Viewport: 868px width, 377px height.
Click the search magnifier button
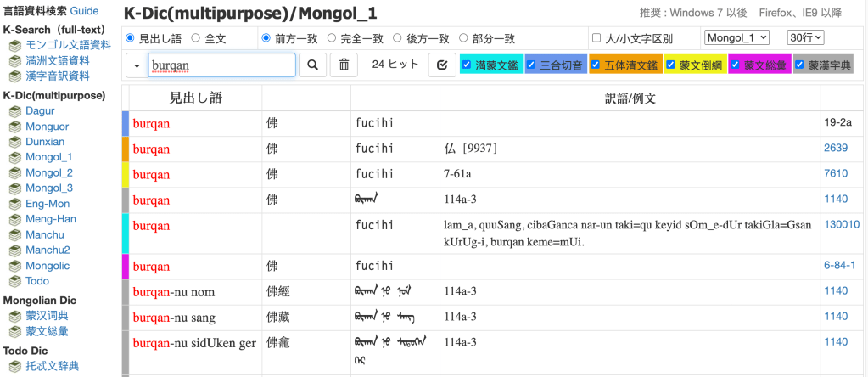click(x=312, y=65)
